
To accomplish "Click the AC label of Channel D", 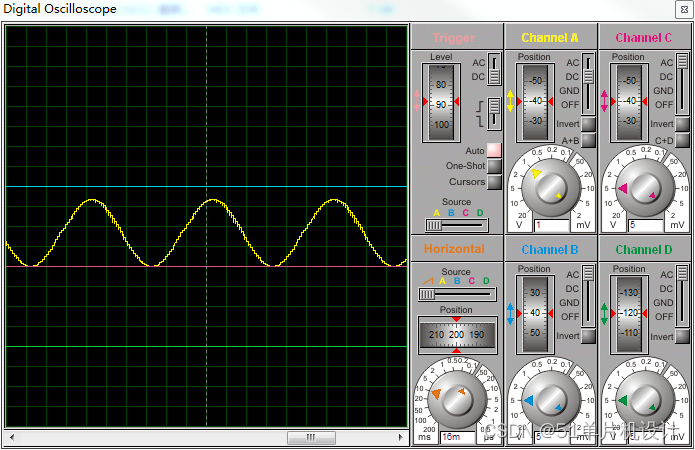I will click(x=667, y=275).
